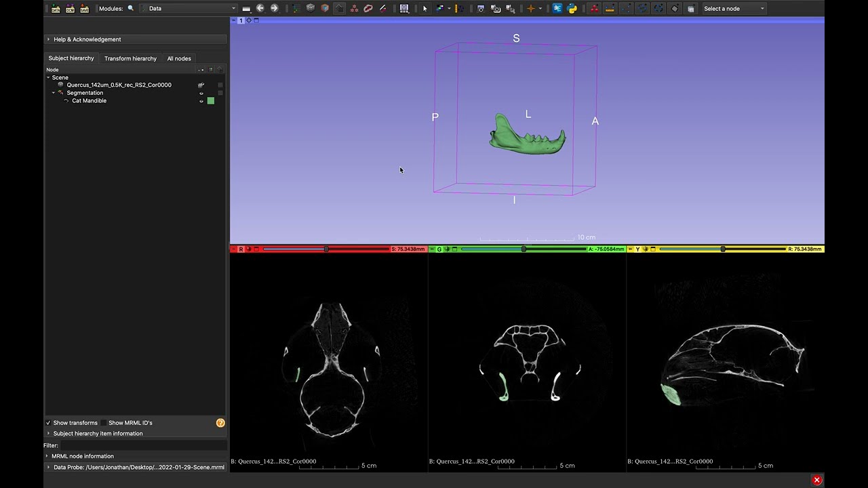Select the mouse pointer interaction tool
The width and height of the screenshot is (868, 488).
pyautogui.click(x=425, y=8)
